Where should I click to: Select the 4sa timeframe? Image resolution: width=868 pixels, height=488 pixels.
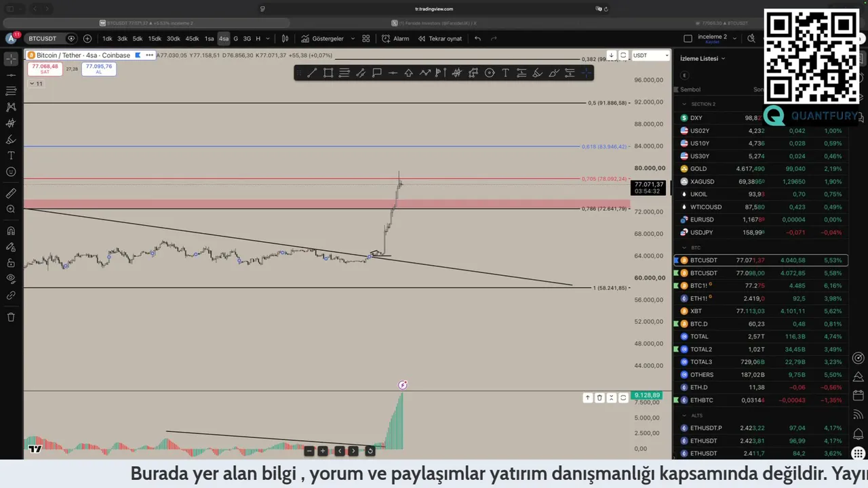[224, 39]
